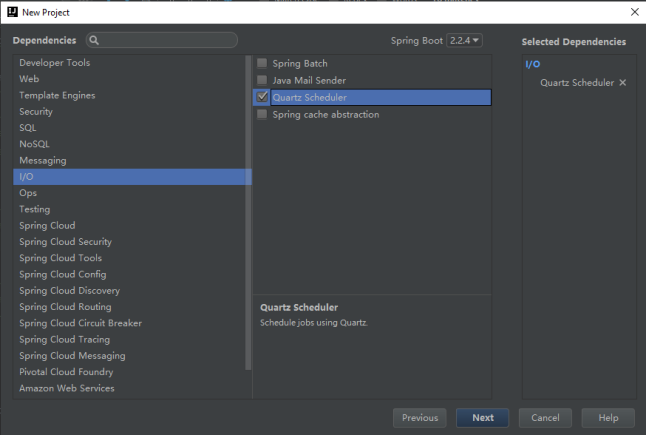The height and width of the screenshot is (435, 646).
Task: Click the search magnifier icon
Action: (94, 41)
